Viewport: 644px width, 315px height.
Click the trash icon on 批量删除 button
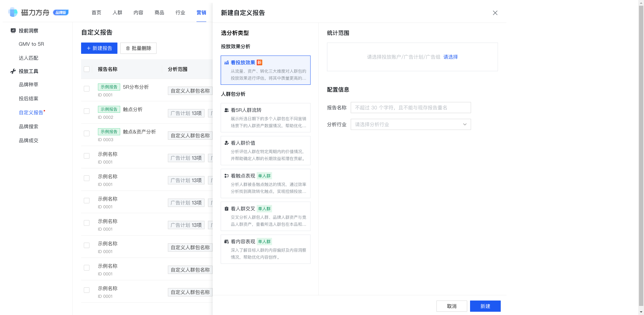tap(128, 48)
